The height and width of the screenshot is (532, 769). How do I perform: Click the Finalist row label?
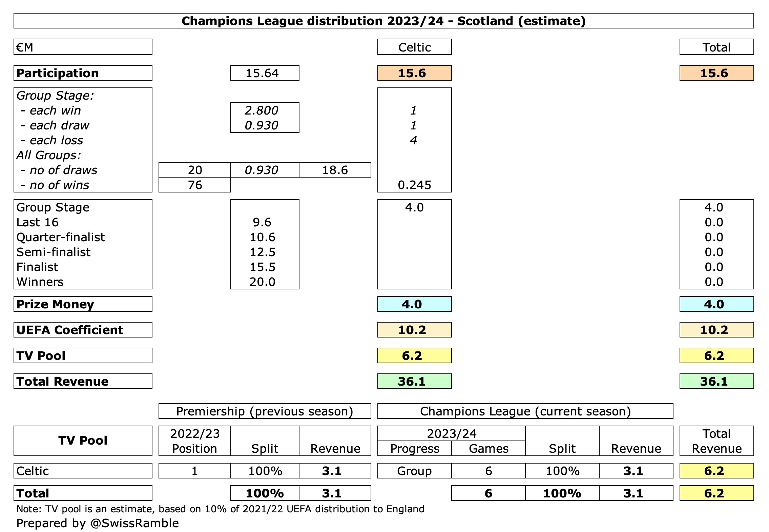pos(37,267)
